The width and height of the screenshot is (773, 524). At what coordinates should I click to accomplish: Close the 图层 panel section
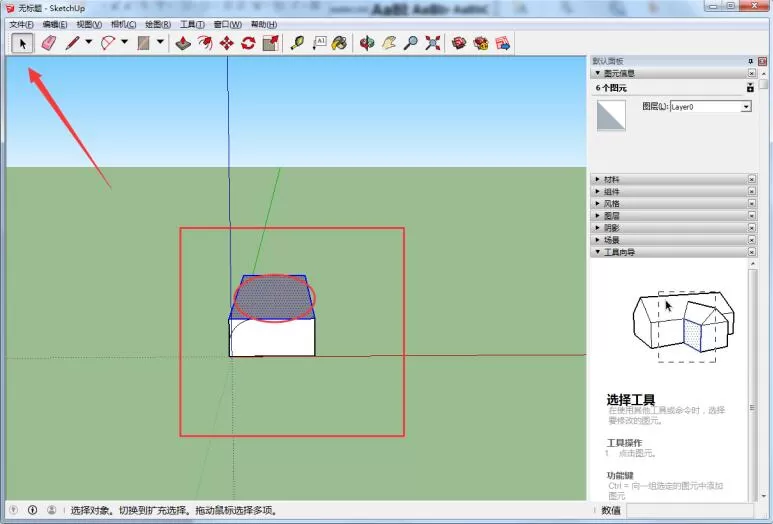(x=752, y=216)
